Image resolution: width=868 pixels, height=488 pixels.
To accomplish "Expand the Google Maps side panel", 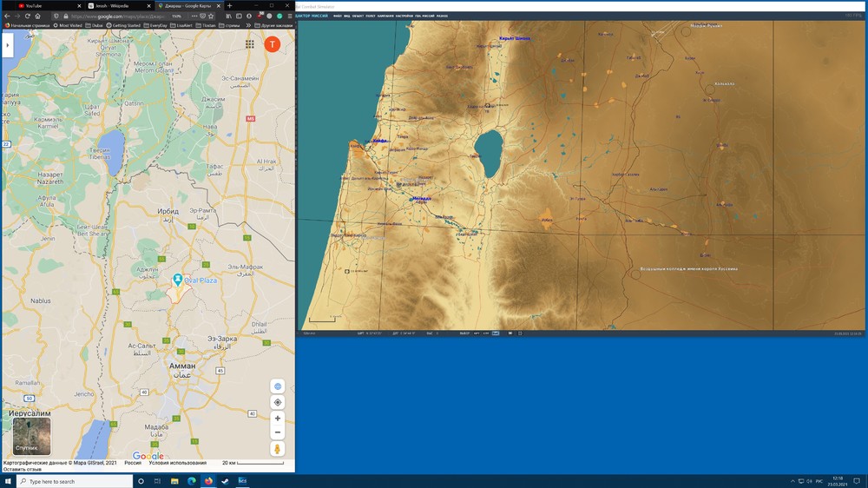I will click(x=8, y=45).
